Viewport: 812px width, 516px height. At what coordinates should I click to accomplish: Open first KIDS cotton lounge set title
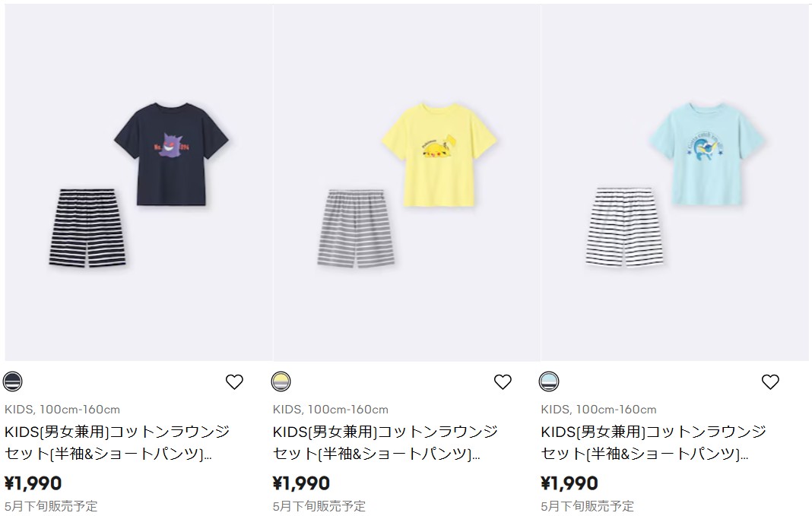pyautogui.click(x=117, y=442)
